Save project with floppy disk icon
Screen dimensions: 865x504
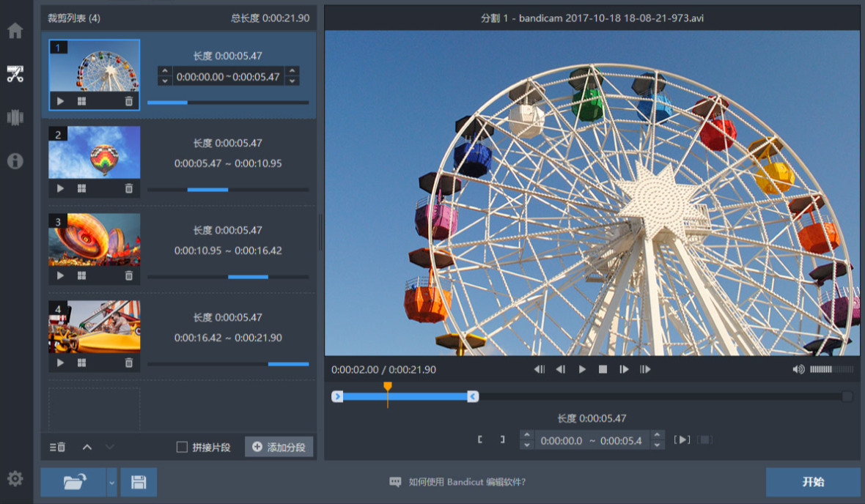click(x=139, y=483)
